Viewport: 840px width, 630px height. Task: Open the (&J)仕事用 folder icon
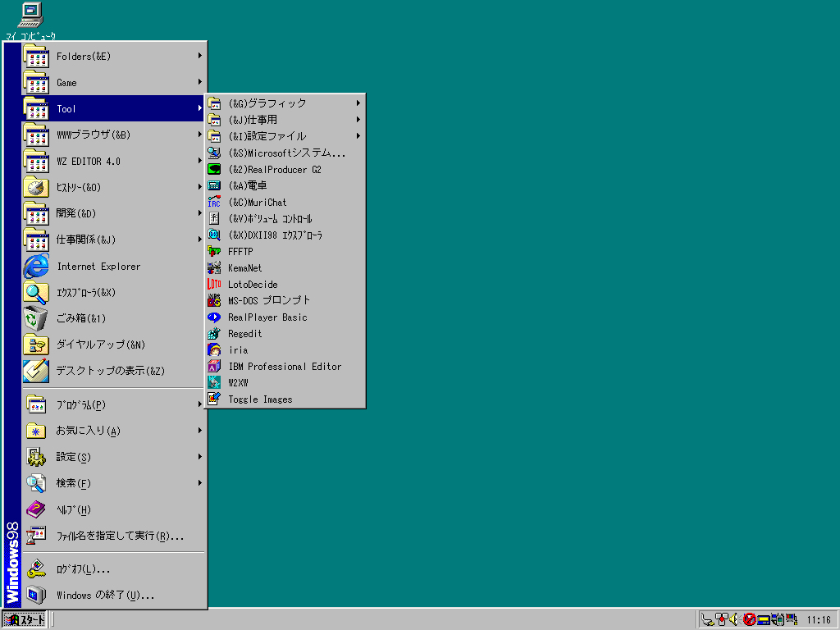(x=214, y=120)
